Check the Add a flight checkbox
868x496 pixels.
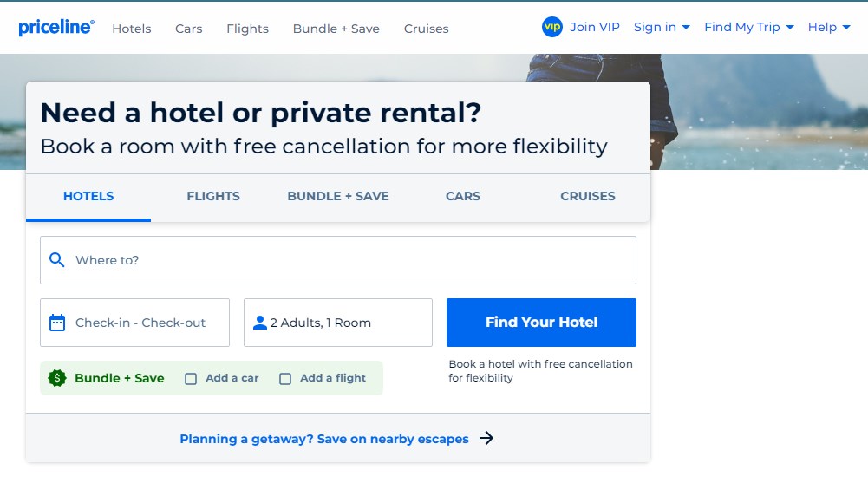pyautogui.click(x=285, y=379)
